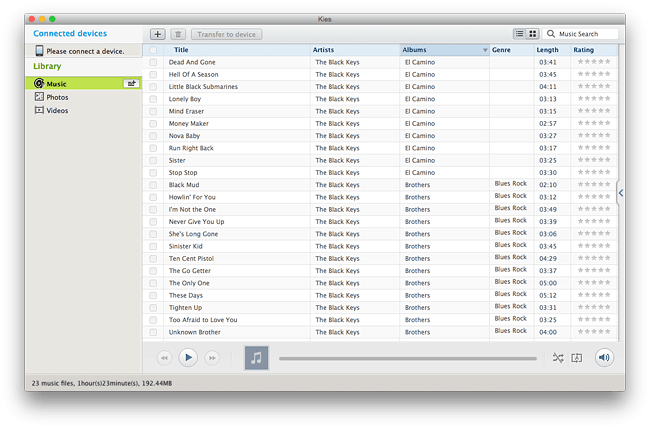Switch to grid thumbnail view icon
The width and height of the screenshot is (650, 430).
click(532, 34)
